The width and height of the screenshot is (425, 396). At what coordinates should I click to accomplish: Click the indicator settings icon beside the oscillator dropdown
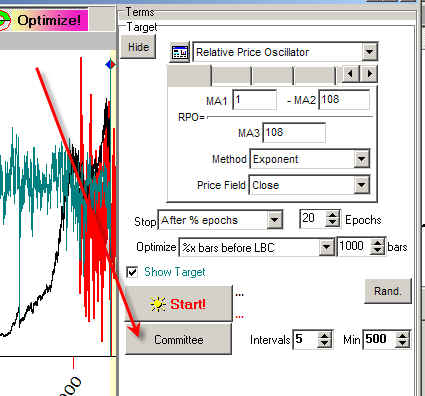(180, 52)
